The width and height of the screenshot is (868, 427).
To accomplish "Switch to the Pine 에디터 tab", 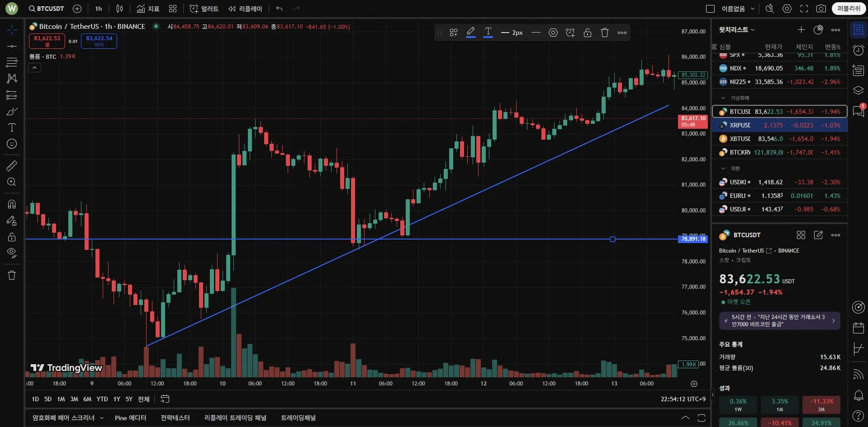I will point(131,418).
